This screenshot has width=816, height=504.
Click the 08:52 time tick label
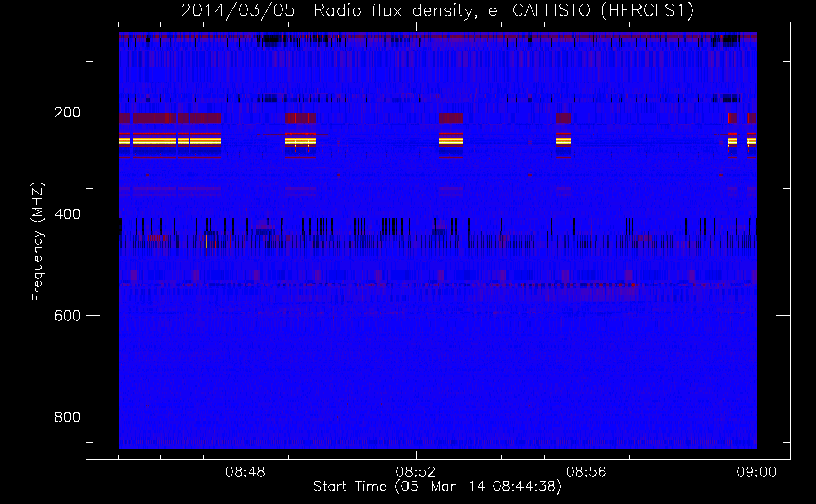pyautogui.click(x=416, y=472)
